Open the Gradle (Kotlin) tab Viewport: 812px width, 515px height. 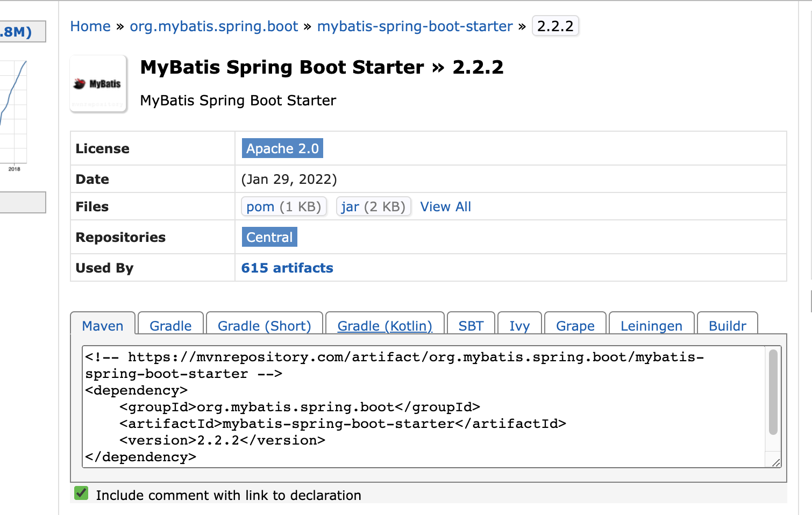[x=384, y=326]
